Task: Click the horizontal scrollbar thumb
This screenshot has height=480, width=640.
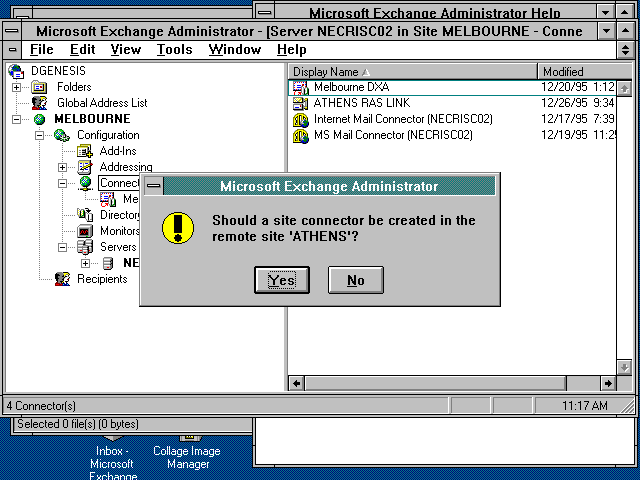Action: (x=435, y=383)
